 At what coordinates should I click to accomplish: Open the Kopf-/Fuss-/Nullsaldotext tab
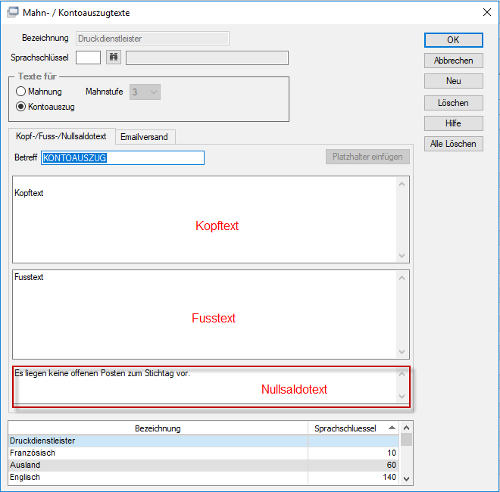tap(61, 136)
